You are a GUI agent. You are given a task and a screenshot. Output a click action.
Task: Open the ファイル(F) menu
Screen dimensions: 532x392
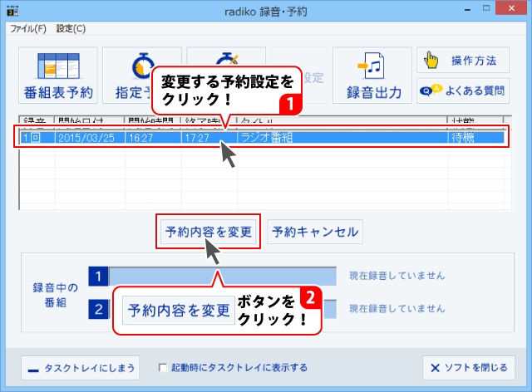(x=27, y=28)
